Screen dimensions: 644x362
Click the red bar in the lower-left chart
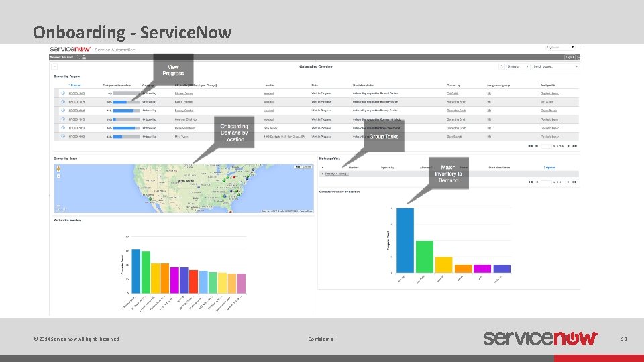click(x=193, y=282)
